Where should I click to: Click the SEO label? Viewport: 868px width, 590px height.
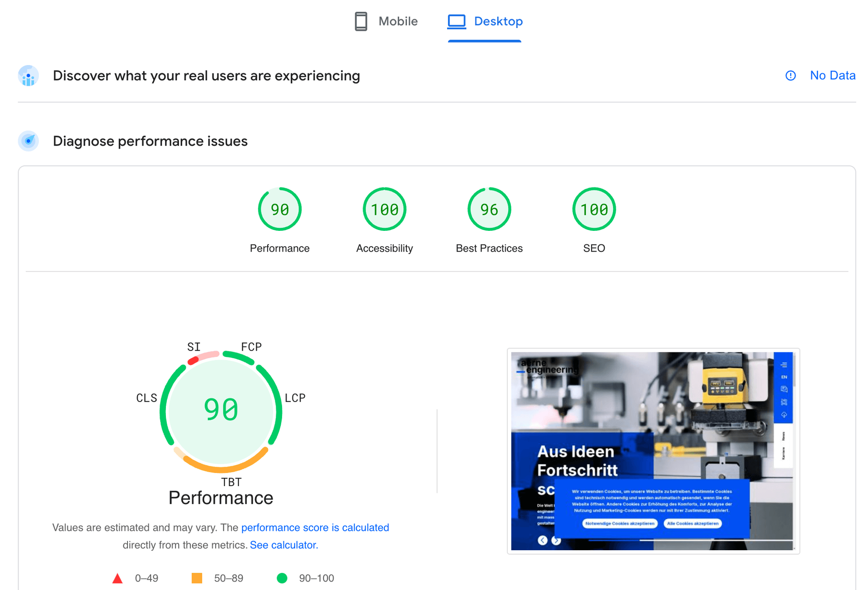coord(594,248)
